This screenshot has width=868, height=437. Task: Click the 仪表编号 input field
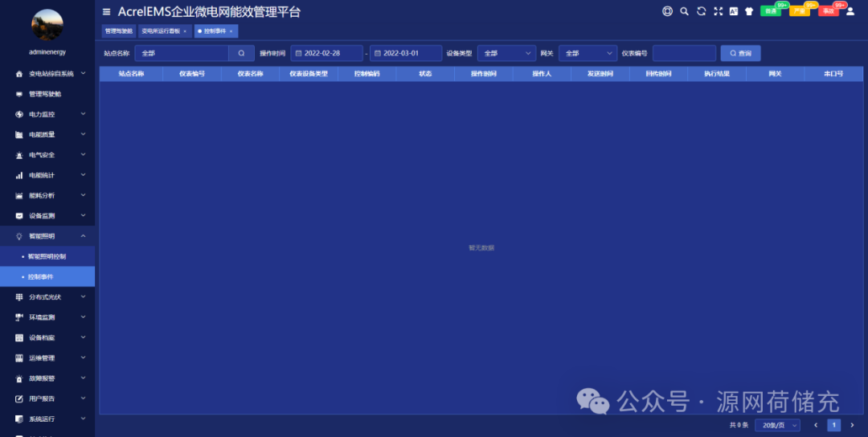(684, 53)
